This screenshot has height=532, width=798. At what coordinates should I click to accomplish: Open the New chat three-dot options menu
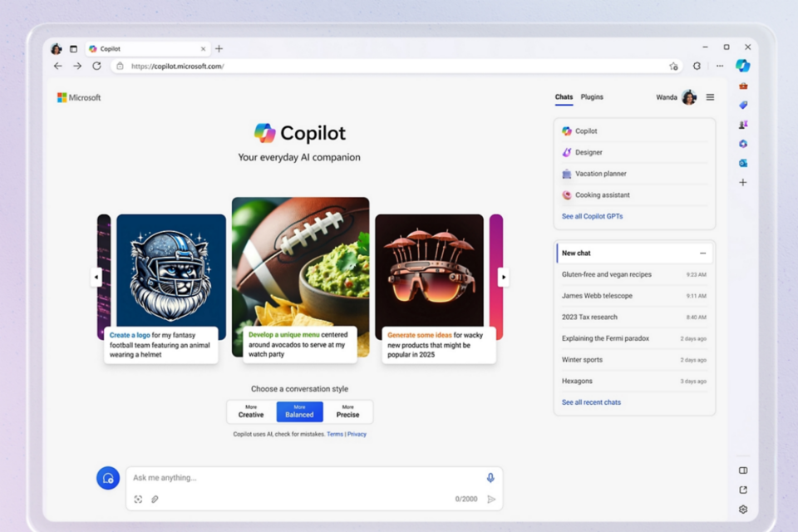[702, 254]
